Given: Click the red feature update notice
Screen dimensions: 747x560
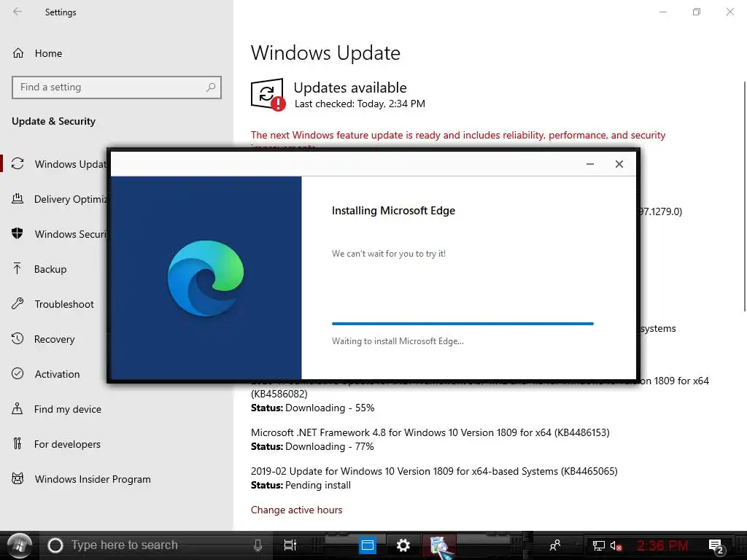Looking at the screenshot, I should click(x=458, y=135).
